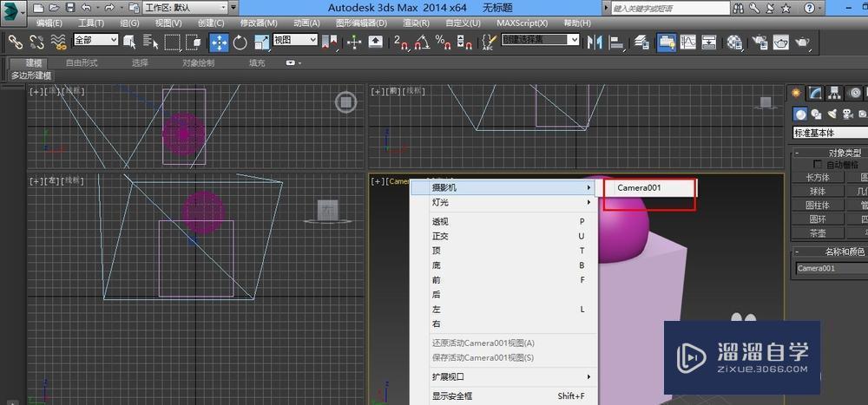Open the Render Setup teapot icon

point(760,42)
